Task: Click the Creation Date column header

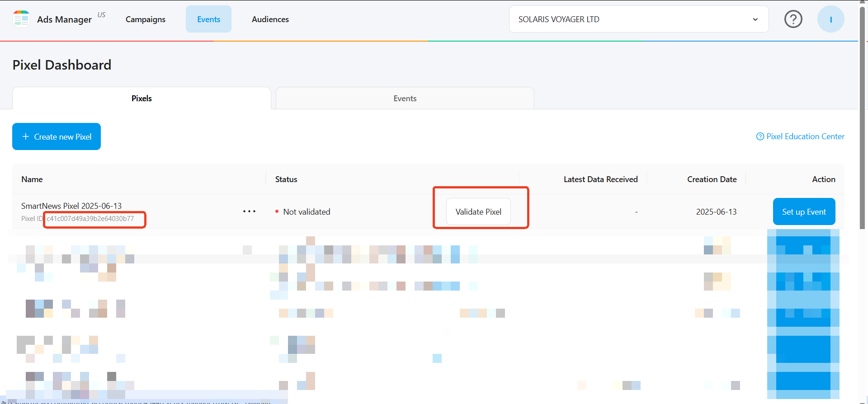Action: coord(712,179)
